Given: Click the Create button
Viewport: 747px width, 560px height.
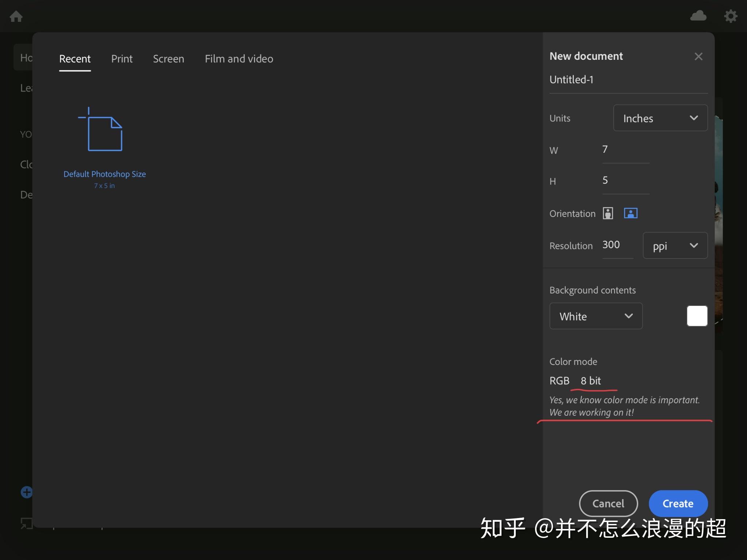Looking at the screenshot, I should tap(678, 503).
